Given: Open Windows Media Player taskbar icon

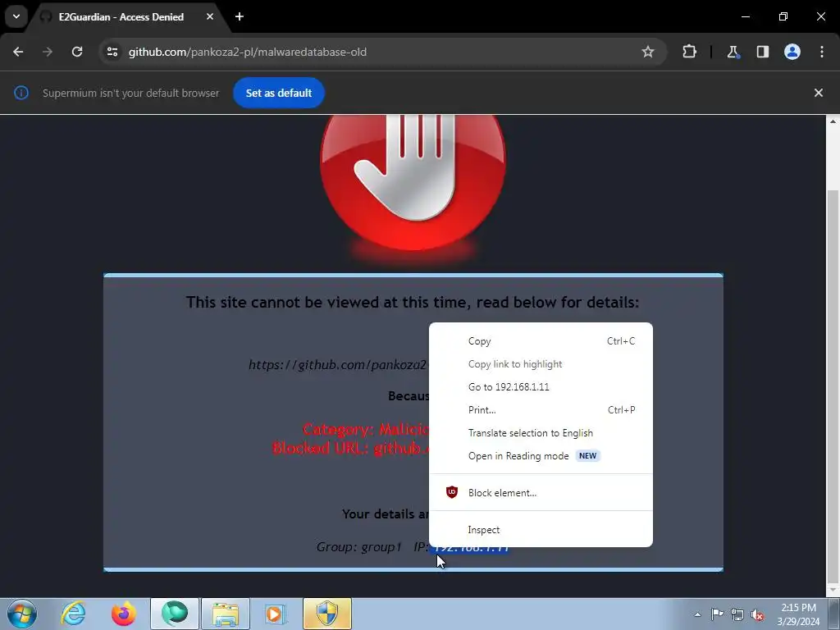Looking at the screenshot, I should tap(276, 614).
